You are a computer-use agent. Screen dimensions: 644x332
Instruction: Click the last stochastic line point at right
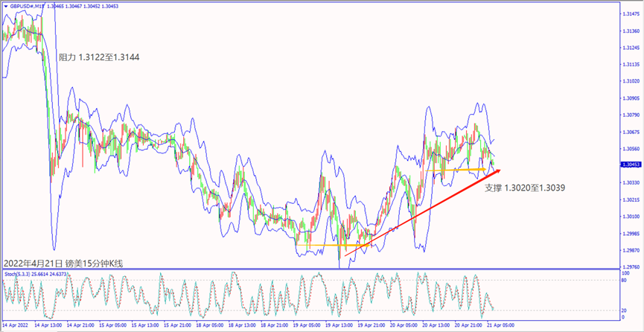[x=493, y=308]
